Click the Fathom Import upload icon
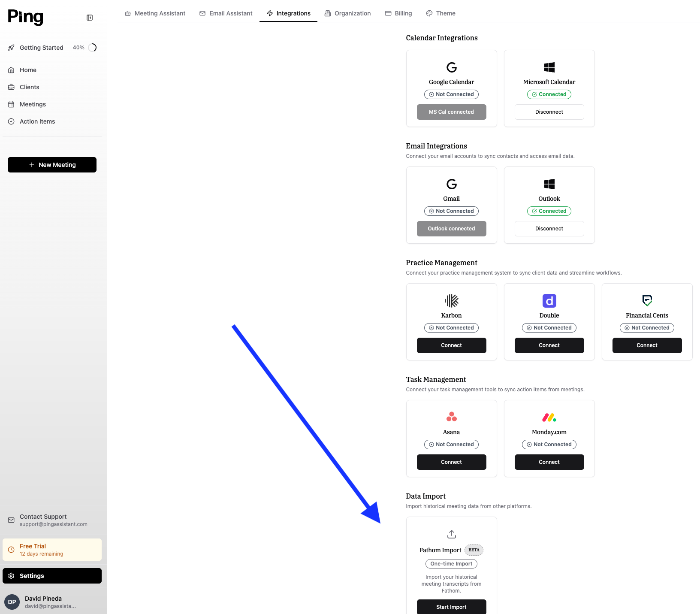This screenshot has width=700, height=614. pos(451,534)
